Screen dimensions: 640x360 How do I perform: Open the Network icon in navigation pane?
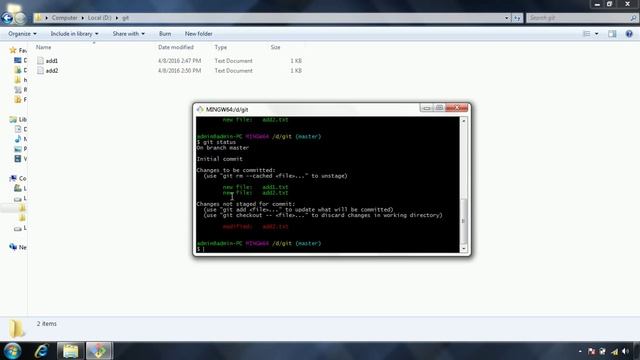click(x=13, y=247)
